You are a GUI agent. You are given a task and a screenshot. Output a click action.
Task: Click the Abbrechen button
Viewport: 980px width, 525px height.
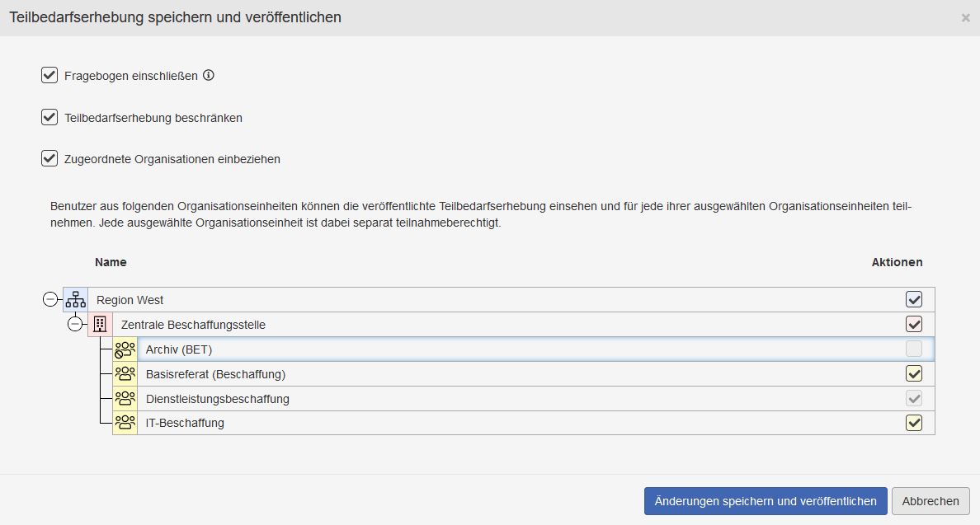[931, 501]
